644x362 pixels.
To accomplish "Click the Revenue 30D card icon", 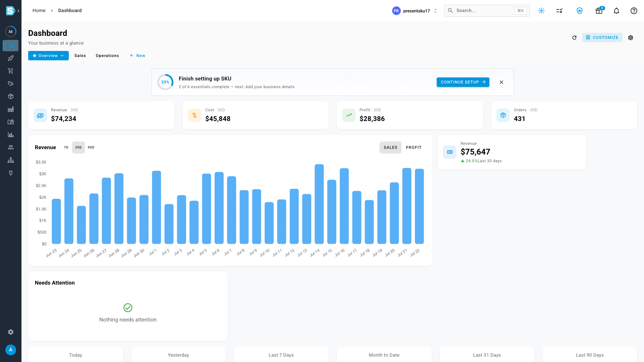I will pos(40,115).
